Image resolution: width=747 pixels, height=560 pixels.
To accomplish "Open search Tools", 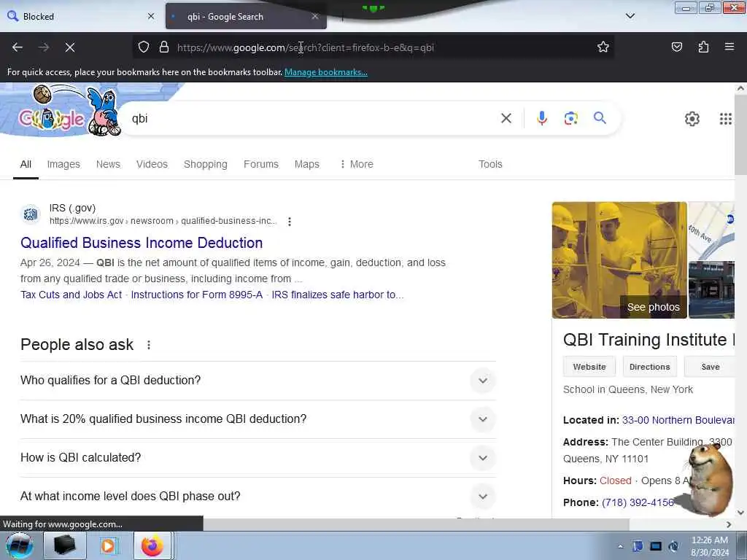I will (490, 164).
